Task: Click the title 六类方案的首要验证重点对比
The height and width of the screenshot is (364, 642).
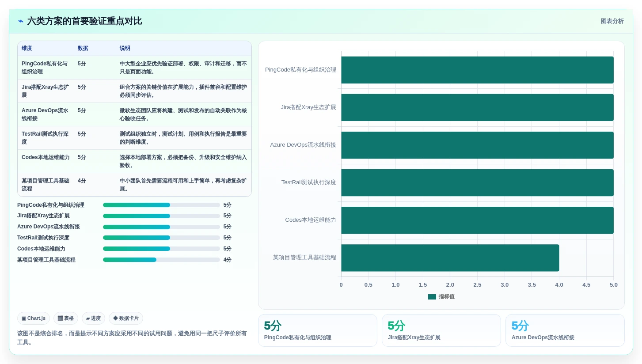Action: point(84,21)
